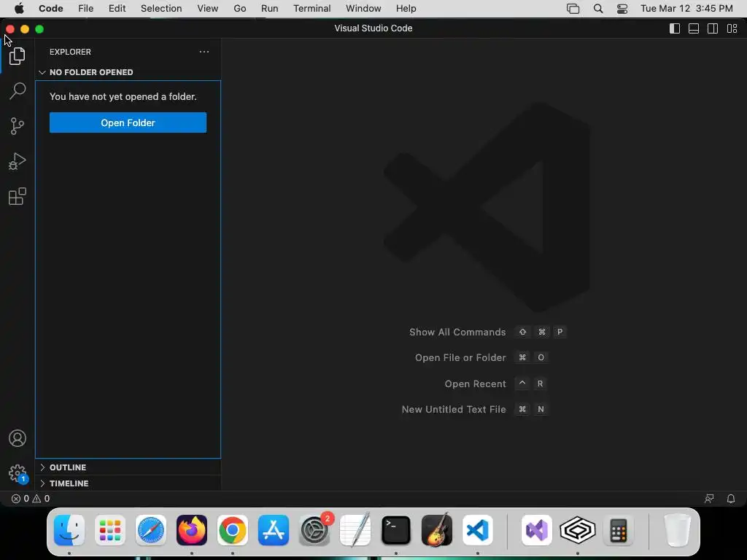Open the Customize Layout icon
This screenshot has width=747, height=560.
[x=732, y=28]
